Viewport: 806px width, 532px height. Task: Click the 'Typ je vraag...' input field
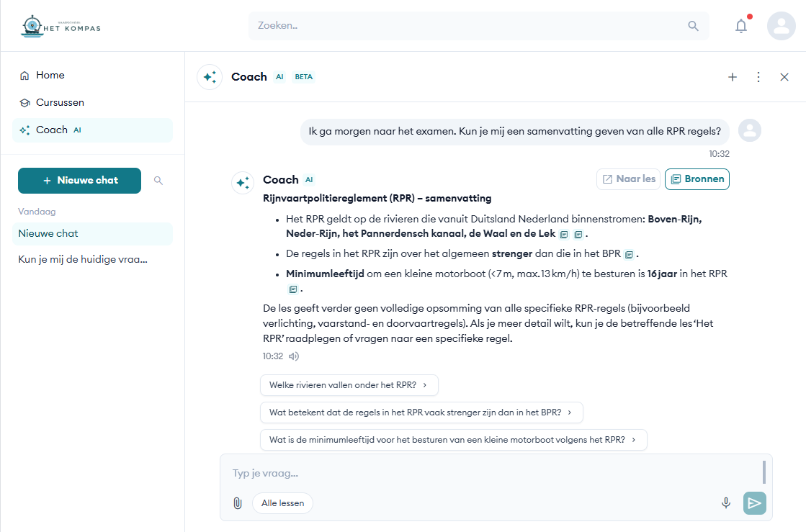point(490,473)
